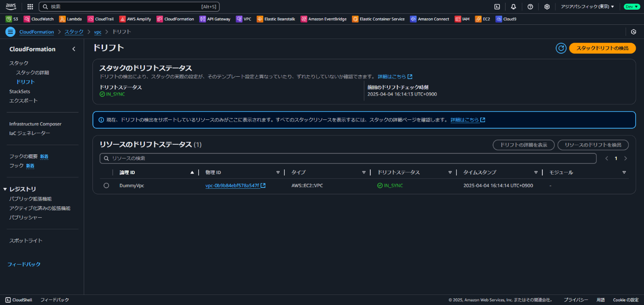Open the notifications bell
The height and width of the screenshot is (305, 644).
(x=513, y=7)
